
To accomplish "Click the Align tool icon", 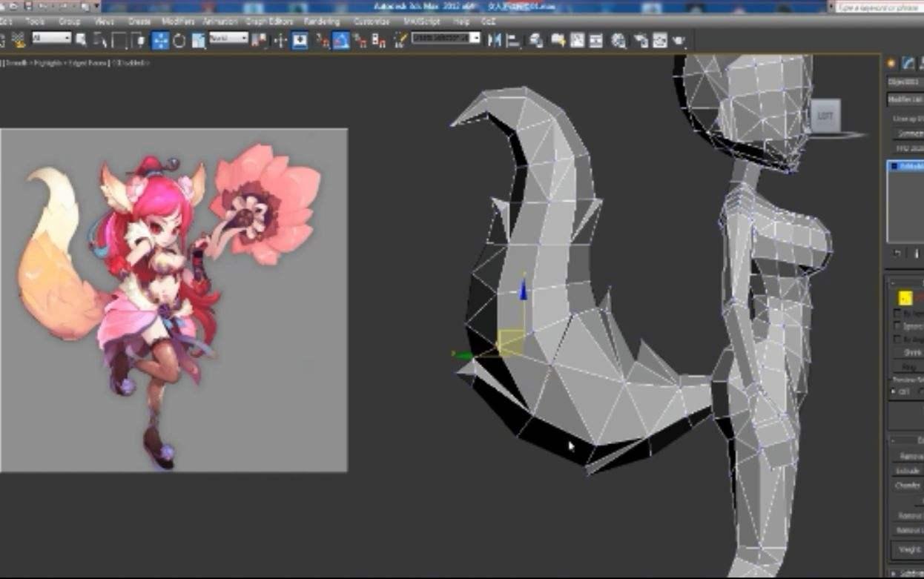I will 514,40.
